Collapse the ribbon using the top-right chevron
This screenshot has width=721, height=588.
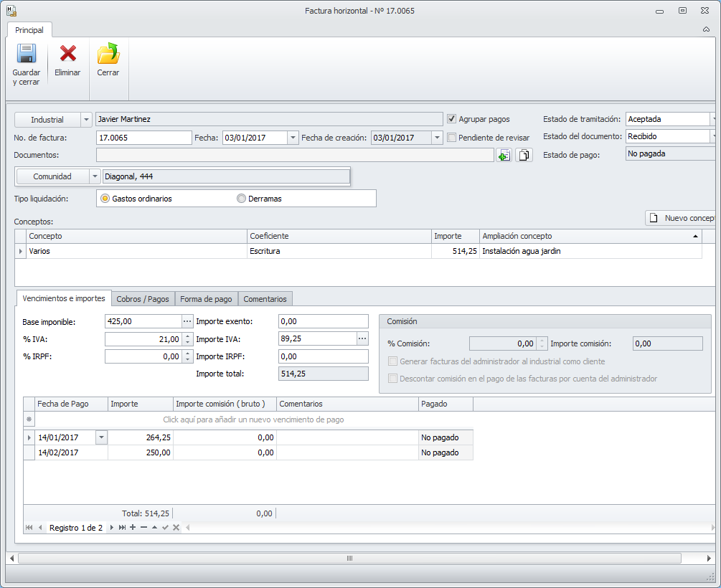tap(706, 30)
